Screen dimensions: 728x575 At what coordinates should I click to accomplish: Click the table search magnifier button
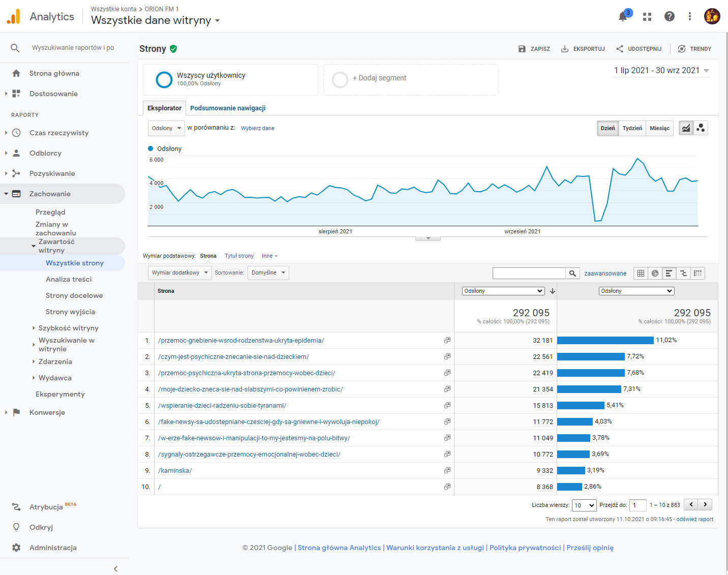(x=572, y=274)
